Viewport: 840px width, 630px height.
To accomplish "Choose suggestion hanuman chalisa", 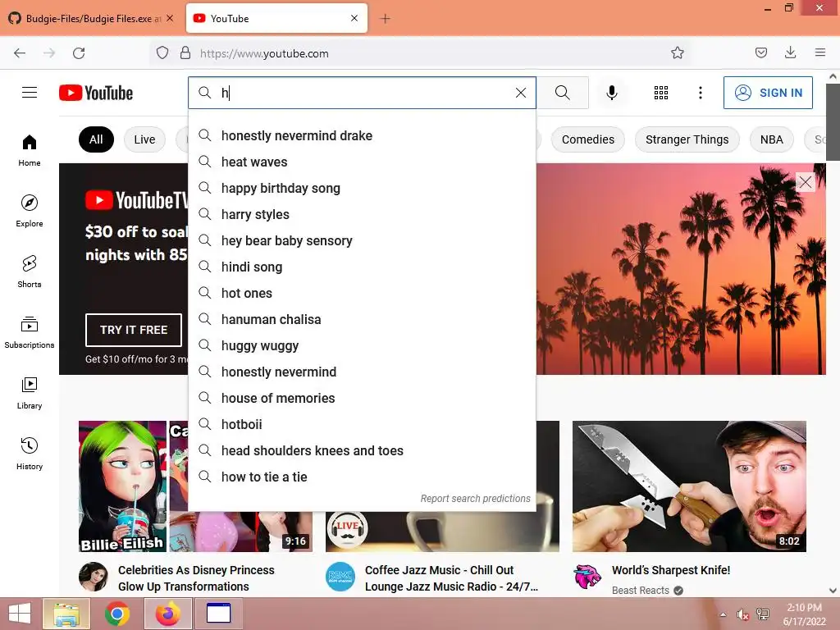I will pos(362,319).
